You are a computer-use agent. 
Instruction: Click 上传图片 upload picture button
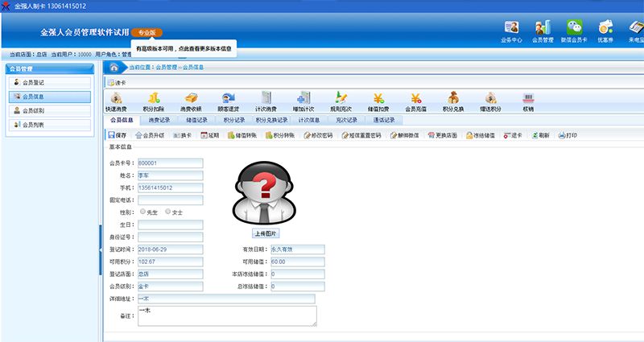point(266,233)
